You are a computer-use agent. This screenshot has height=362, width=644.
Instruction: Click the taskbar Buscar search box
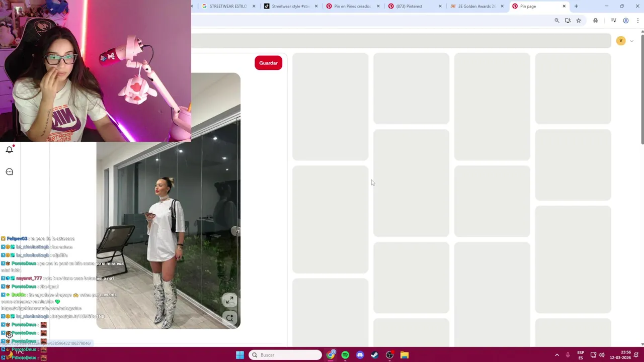coord(286,355)
